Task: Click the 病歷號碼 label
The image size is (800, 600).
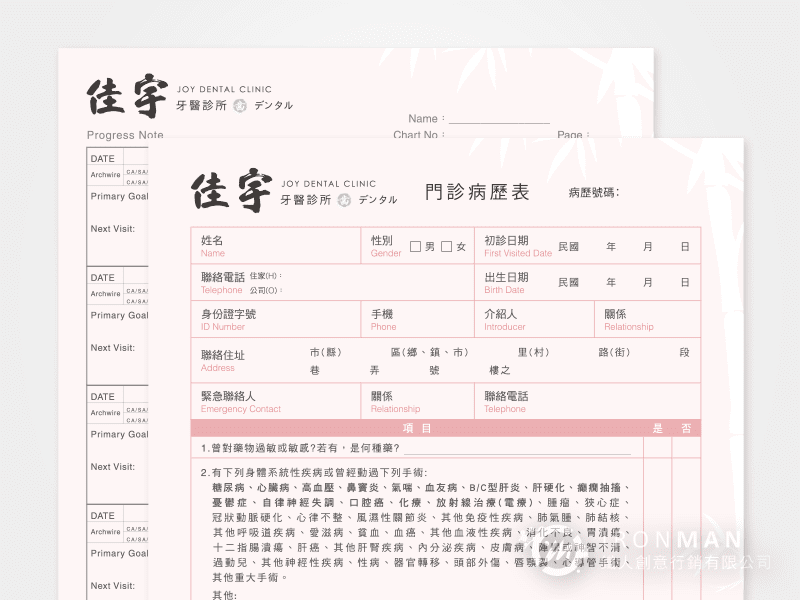Action: click(x=594, y=192)
